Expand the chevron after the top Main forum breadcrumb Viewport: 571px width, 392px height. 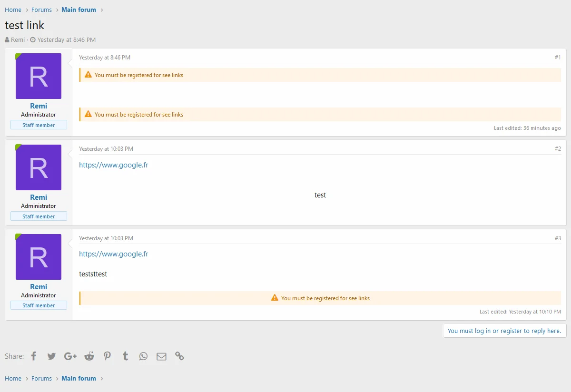click(101, 10)
